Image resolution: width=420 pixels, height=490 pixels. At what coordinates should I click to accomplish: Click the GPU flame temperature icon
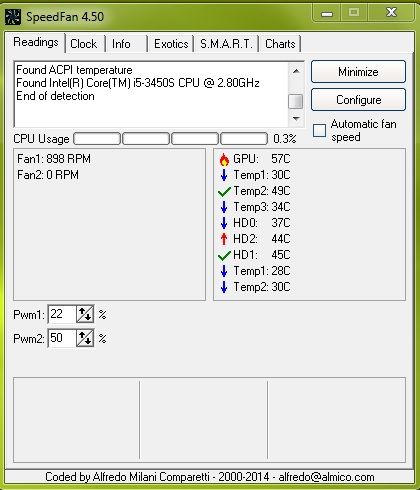(x=224, y=159)
